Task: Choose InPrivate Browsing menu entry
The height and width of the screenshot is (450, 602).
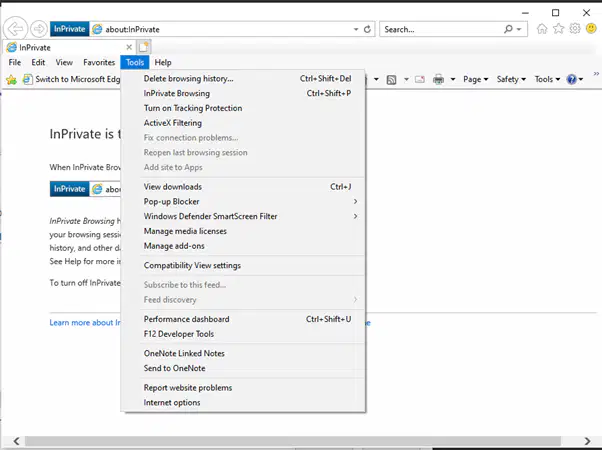Action: pos(243,93)
